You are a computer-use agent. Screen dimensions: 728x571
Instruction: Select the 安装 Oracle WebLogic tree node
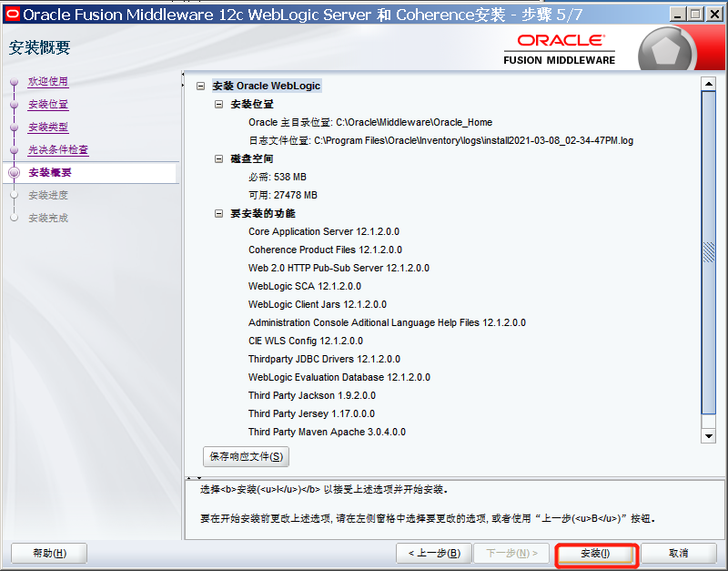click(267, 86)
